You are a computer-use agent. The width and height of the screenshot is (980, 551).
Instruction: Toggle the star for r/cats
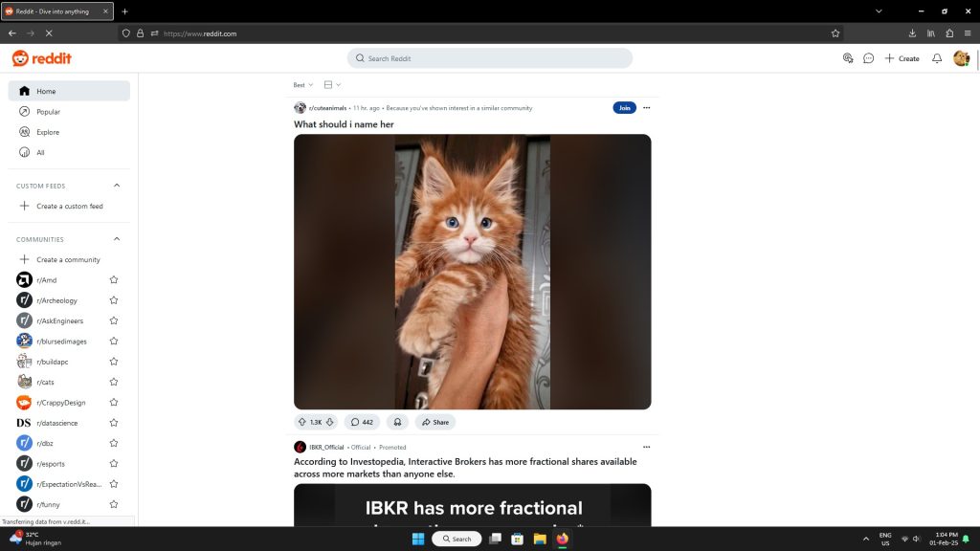(114, 382)
